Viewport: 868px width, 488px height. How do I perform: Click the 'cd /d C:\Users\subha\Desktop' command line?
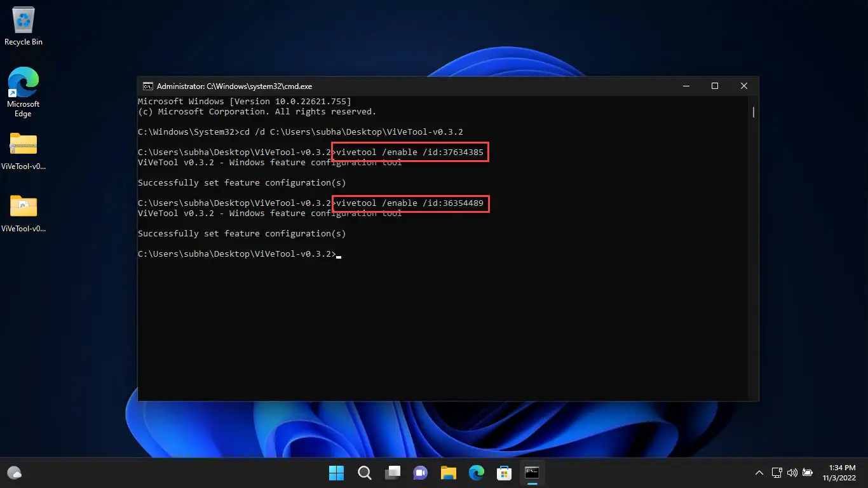coord(301,132)
